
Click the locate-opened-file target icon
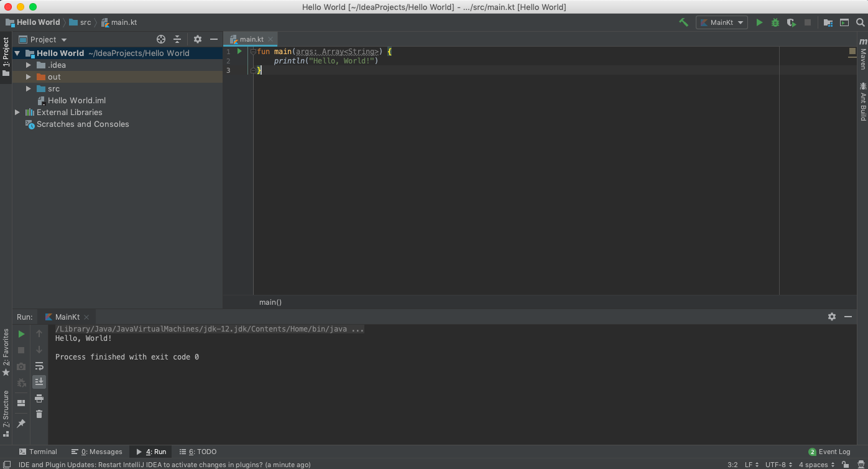161,39
